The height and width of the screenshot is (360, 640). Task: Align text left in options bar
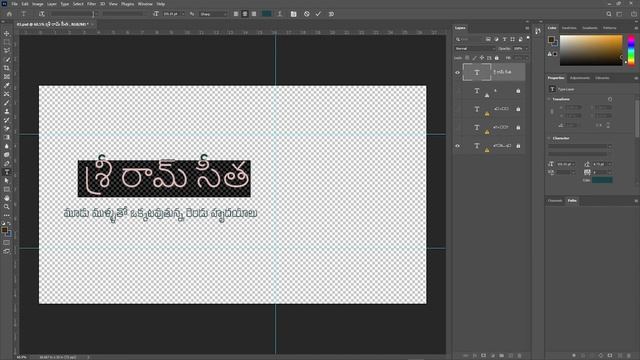236,14
